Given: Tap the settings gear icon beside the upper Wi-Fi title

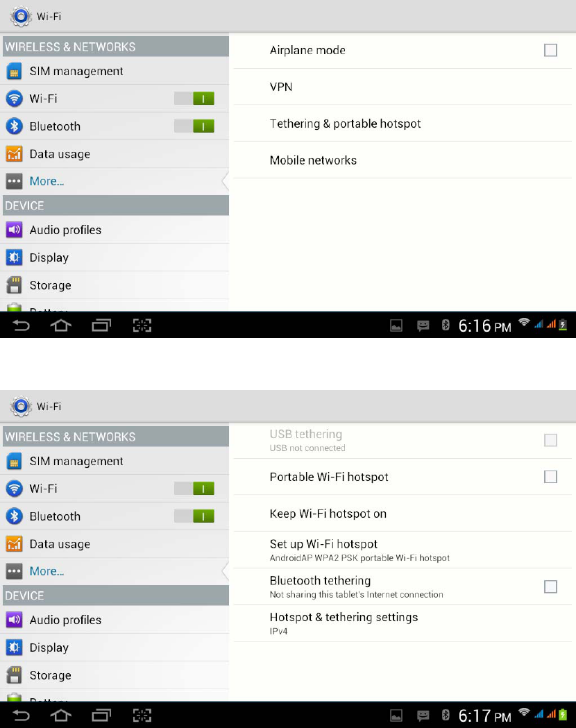Looking at the screenshot, I should [21, 16].
